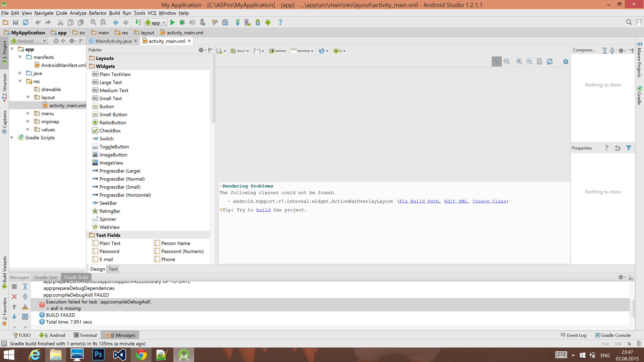Open the Terminal tool window
The width and height of the screenshot is (644, 362).
pos(85,335)
